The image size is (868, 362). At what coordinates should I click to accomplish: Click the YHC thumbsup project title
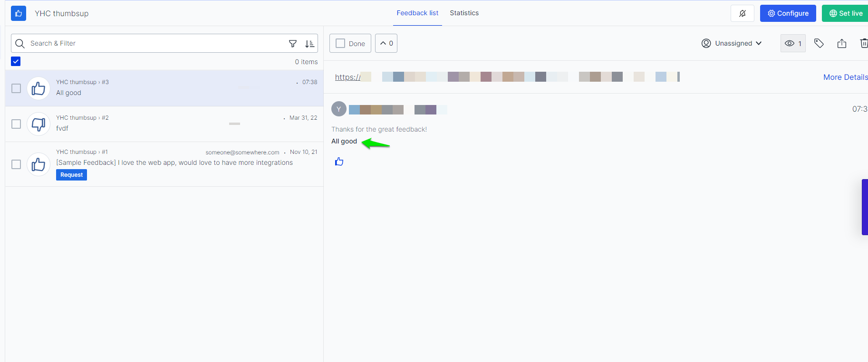[x=62, y=13]
